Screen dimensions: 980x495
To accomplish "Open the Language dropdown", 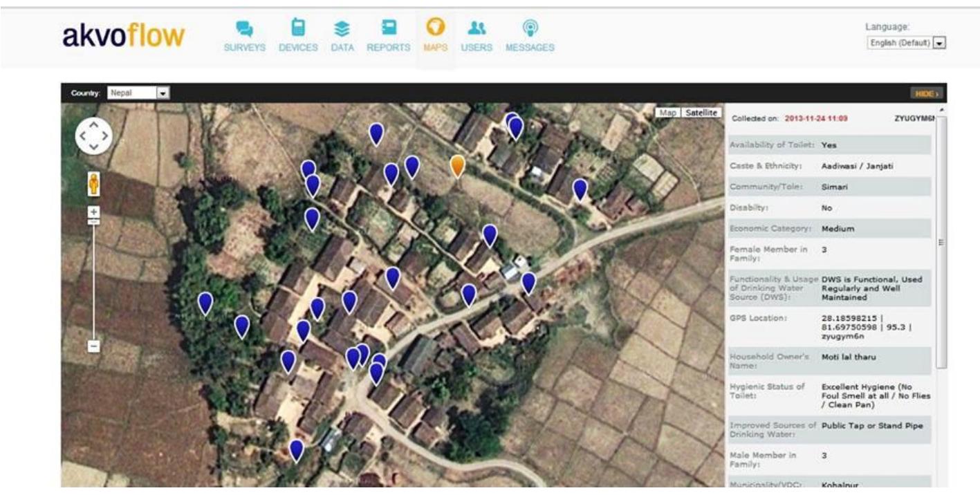I will (906, 43).
